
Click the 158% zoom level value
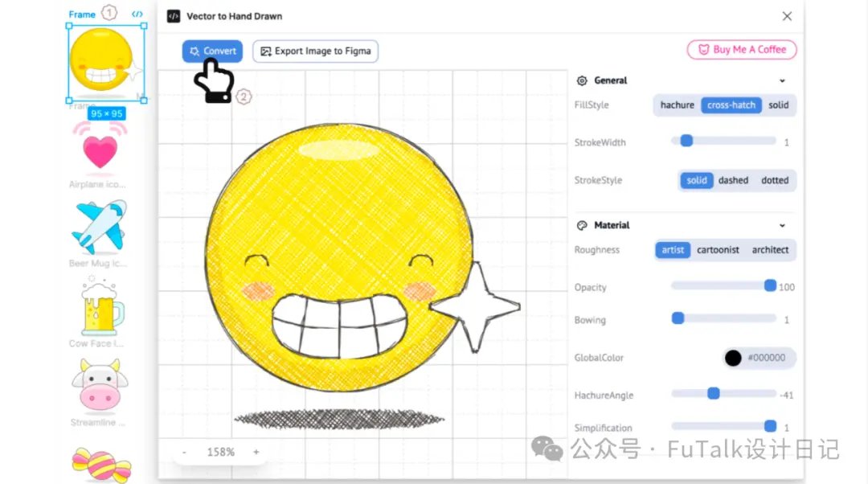[x=221, y=453]
